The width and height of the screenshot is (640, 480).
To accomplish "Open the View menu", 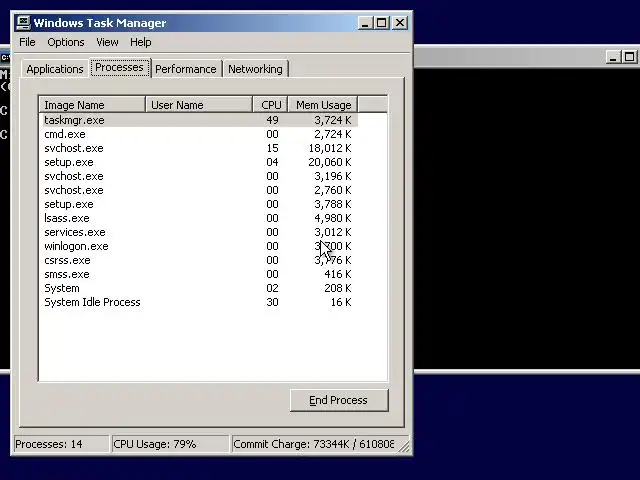I will coord(107,42).
